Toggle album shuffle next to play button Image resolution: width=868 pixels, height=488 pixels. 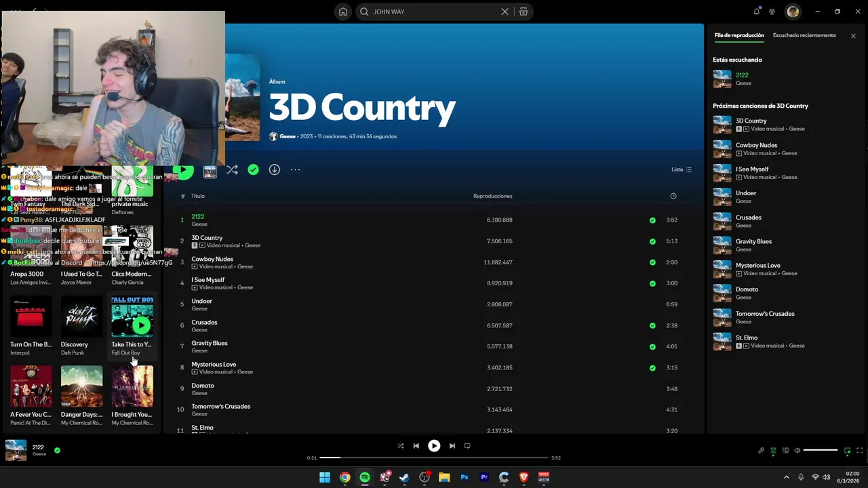pos(232,169)
